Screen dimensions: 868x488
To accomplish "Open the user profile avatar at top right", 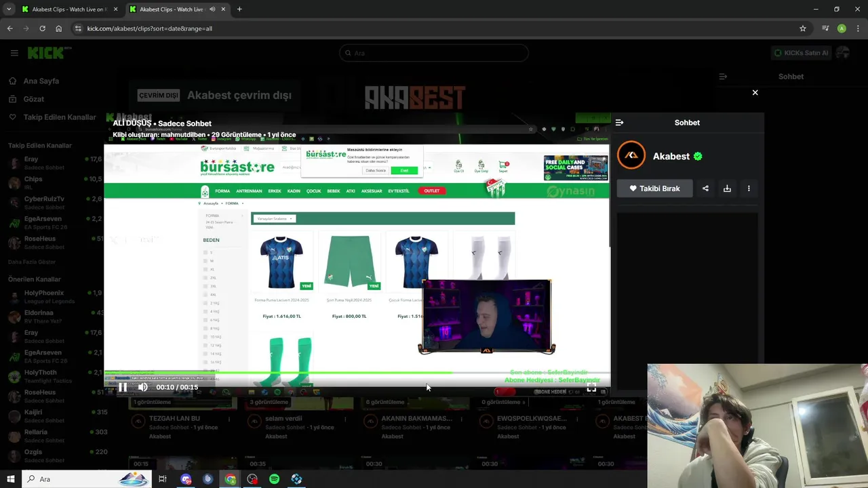I will (x=843, y=53).
